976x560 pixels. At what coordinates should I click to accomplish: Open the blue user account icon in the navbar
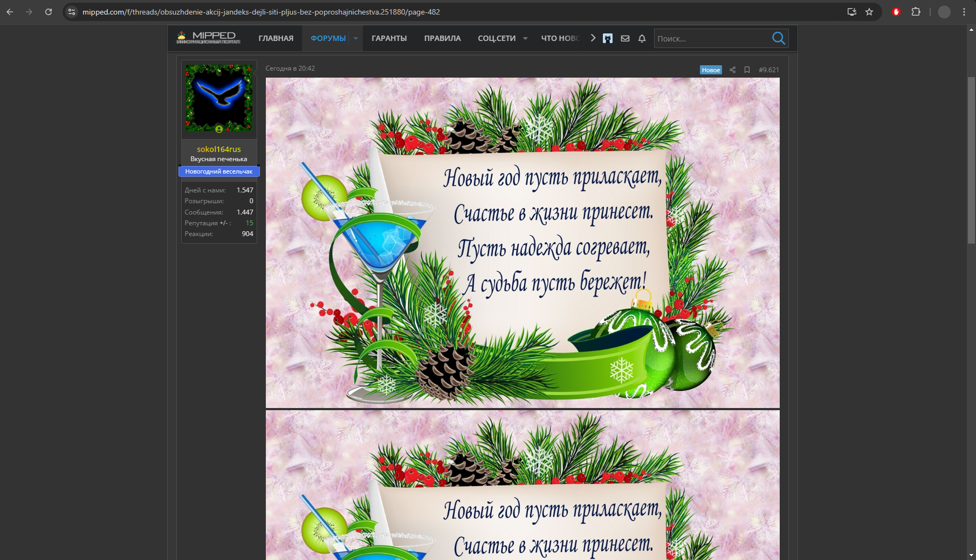click(x=608, y=38)
